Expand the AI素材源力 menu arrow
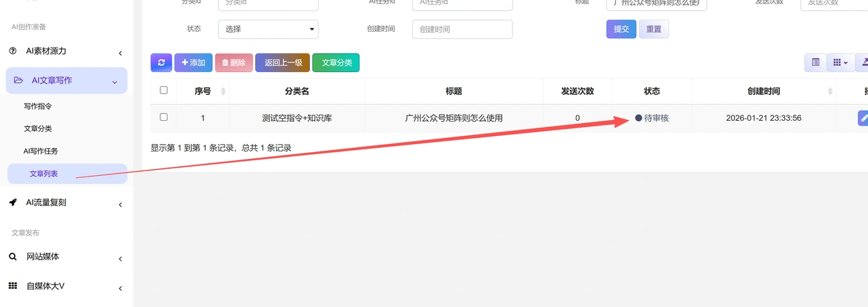868x307 pixels. (x=120, y=53)
